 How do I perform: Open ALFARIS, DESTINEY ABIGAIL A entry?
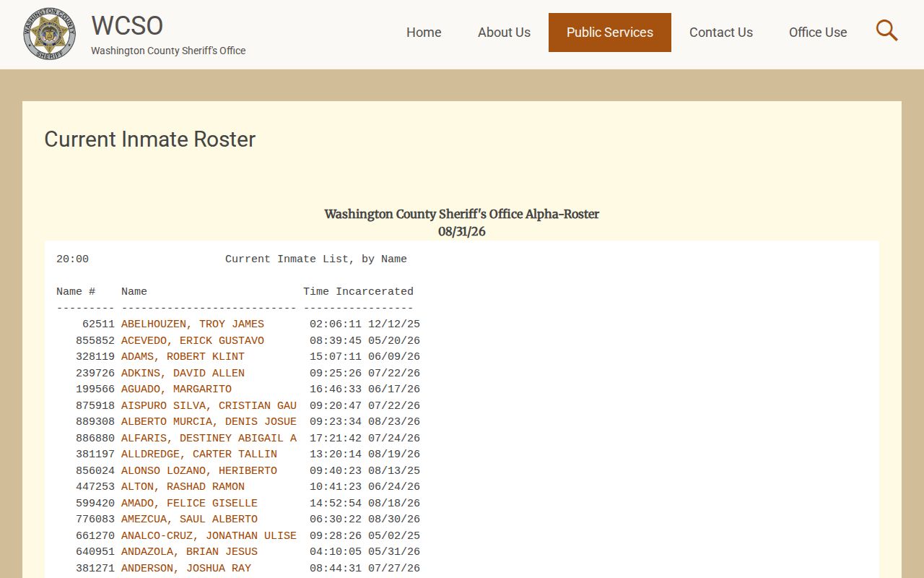click(x=209, y=439)
